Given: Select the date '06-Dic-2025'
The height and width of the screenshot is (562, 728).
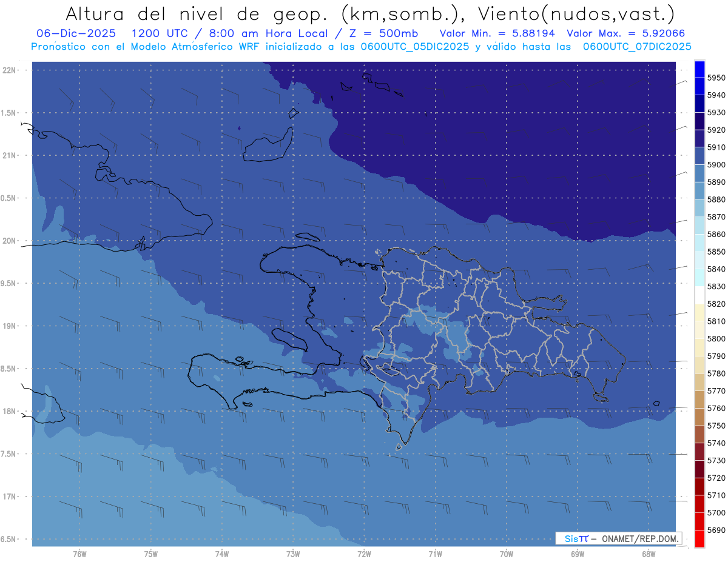Looking at the screenshot, I should point(76,33).
